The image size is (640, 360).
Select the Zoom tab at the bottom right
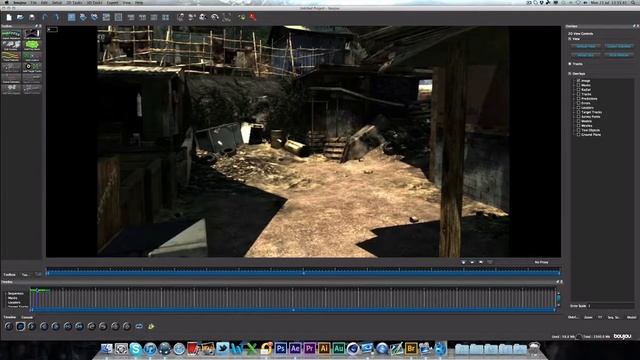click(588, 317)
